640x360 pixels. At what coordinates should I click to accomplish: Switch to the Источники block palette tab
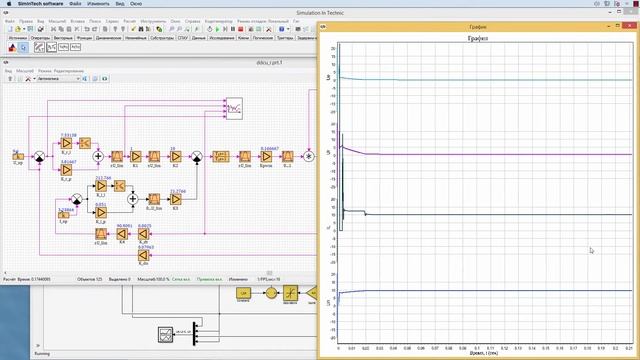(18, 38)
